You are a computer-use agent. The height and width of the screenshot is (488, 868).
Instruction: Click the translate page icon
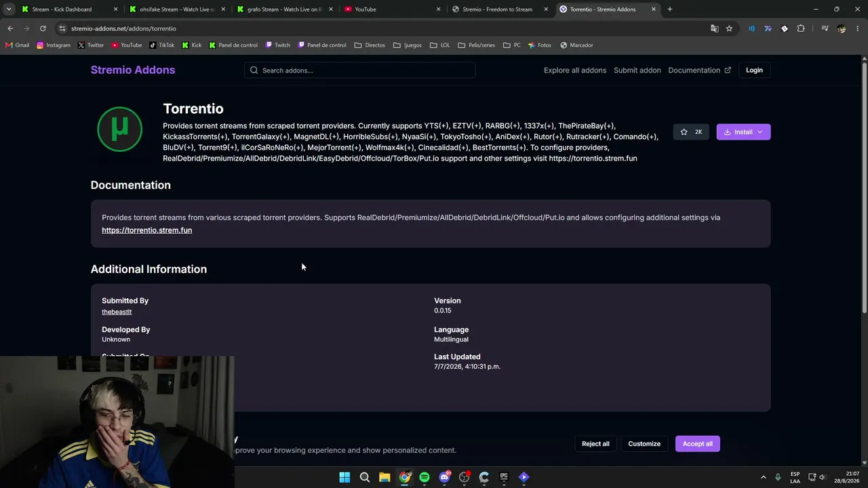(714, 28)
